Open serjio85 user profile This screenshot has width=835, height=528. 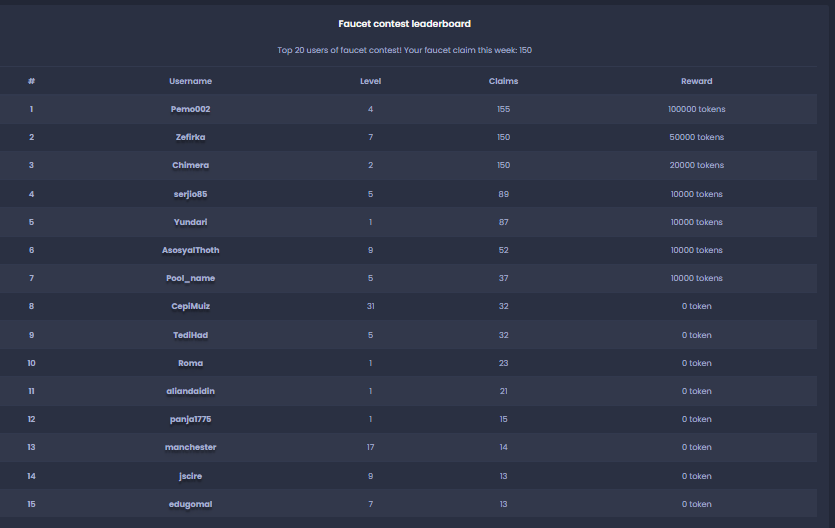(x=190, y=194)
